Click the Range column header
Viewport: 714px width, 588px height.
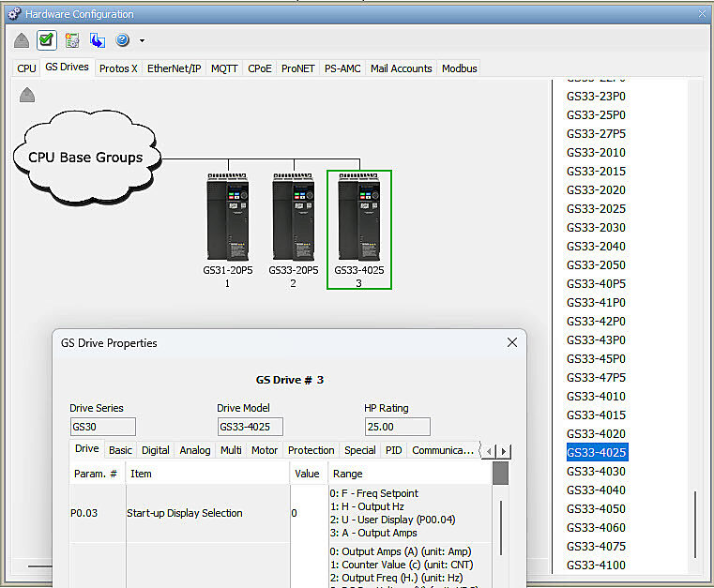(x=410, y=474)
